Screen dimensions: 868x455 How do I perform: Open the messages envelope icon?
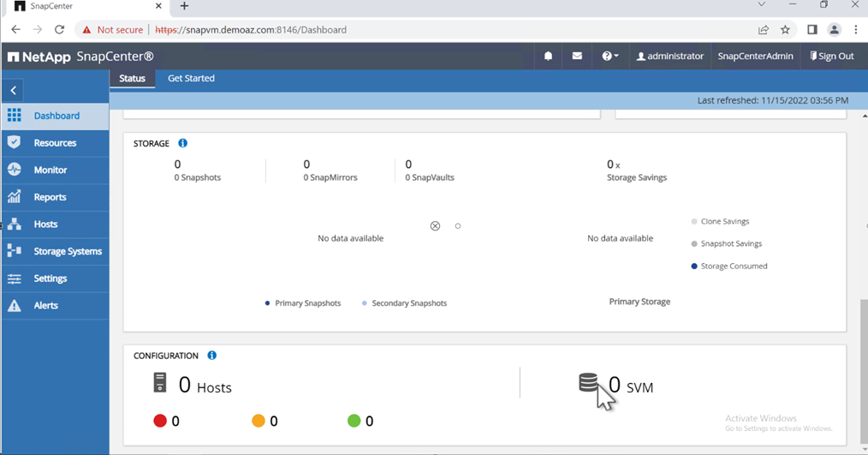coord(577,56)
